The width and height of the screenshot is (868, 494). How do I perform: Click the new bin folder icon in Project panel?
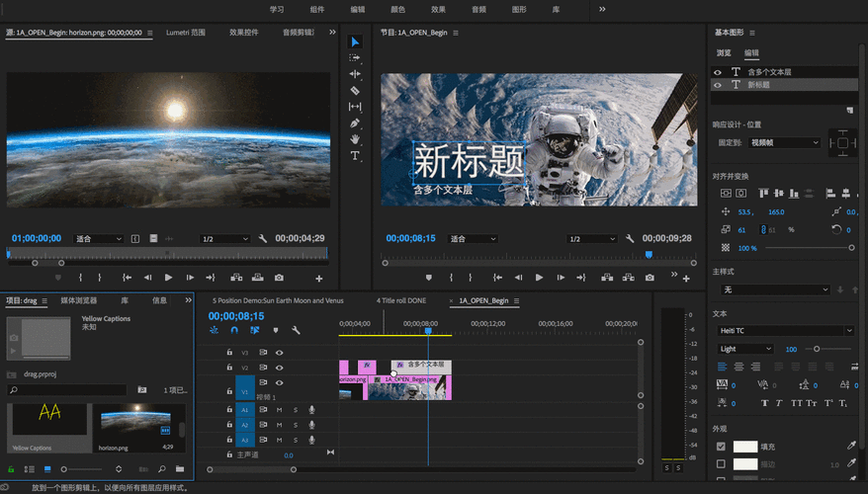[180, 469]
